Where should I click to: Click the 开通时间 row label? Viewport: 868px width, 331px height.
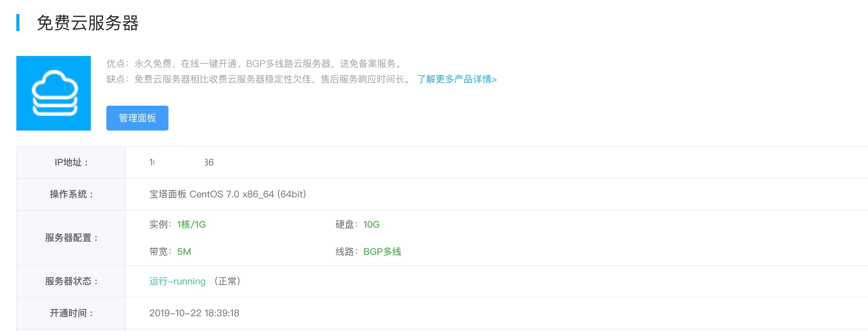pyautogui.click(x=71, y=313)
